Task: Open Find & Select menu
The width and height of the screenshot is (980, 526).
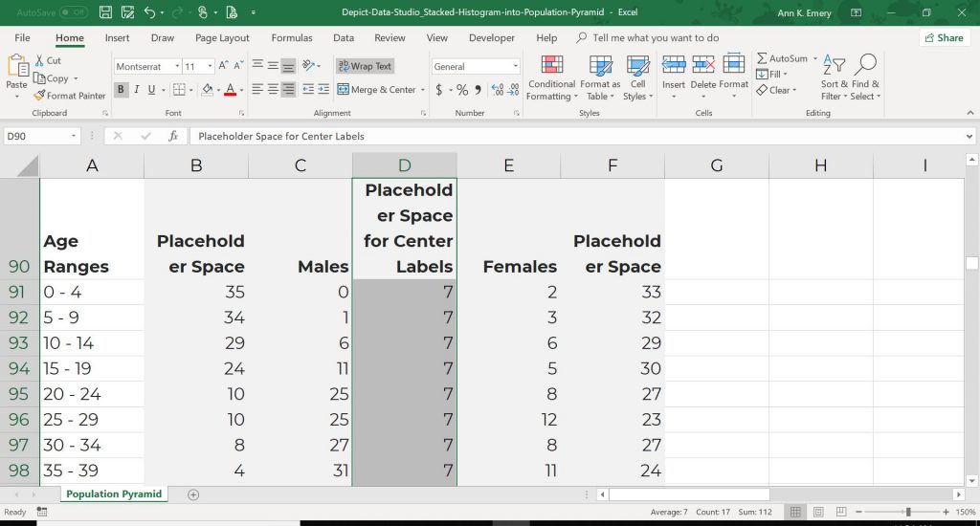Action: point(865,78)
